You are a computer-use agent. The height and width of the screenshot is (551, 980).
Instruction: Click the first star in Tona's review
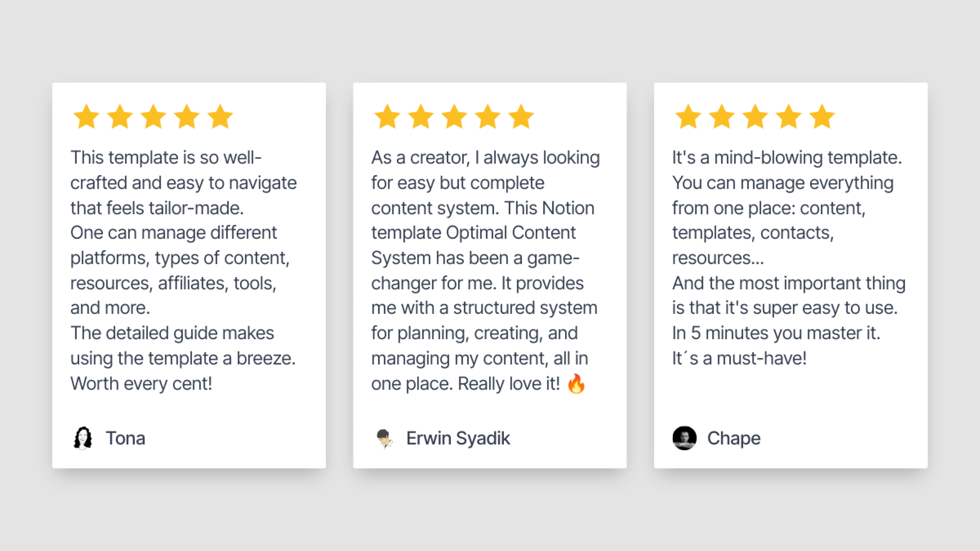(86, 117)
